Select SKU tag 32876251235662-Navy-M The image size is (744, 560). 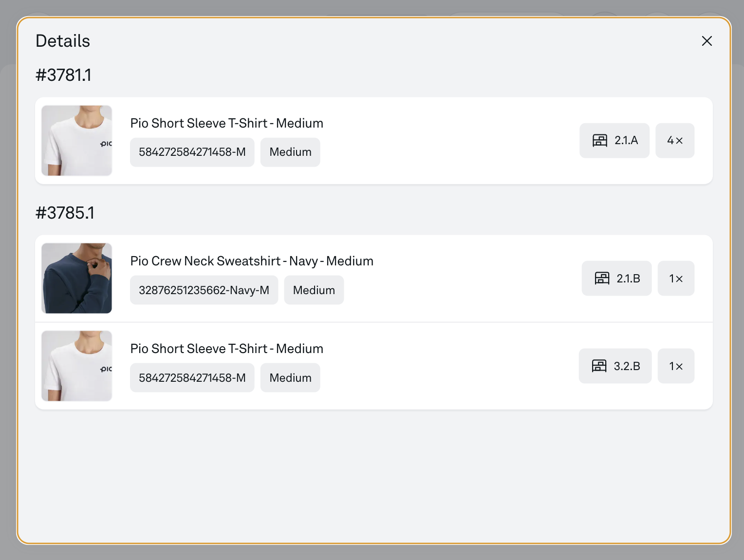[204, 290]
